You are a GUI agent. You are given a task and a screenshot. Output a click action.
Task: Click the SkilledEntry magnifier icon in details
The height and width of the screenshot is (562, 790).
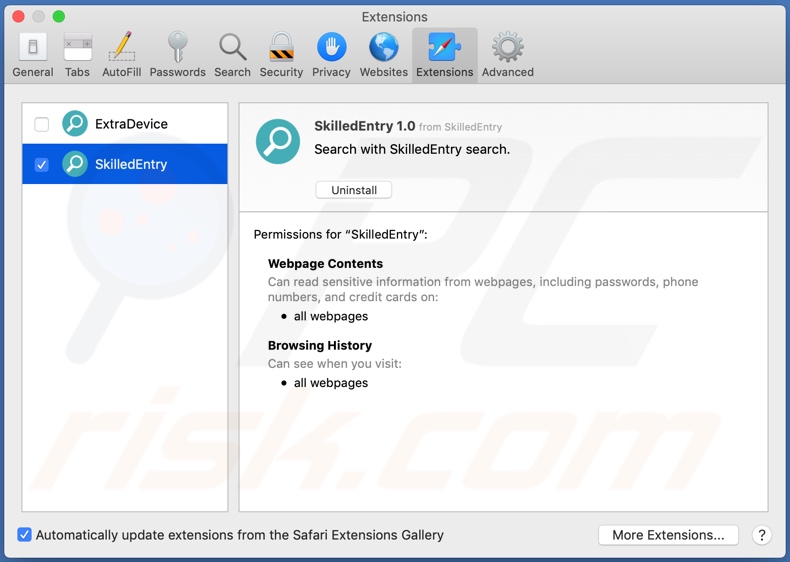click(278, 141)
